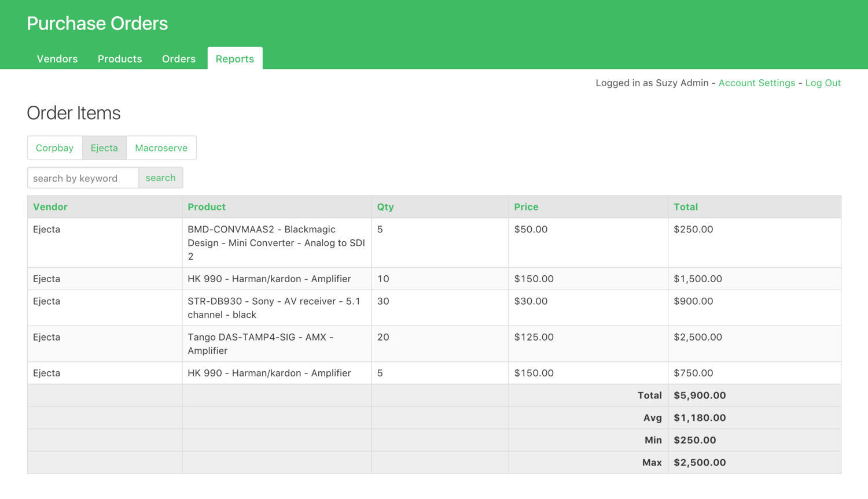Click the $5,900.00 grand total value
The image size is (868, 499).
tap(700, 395)
